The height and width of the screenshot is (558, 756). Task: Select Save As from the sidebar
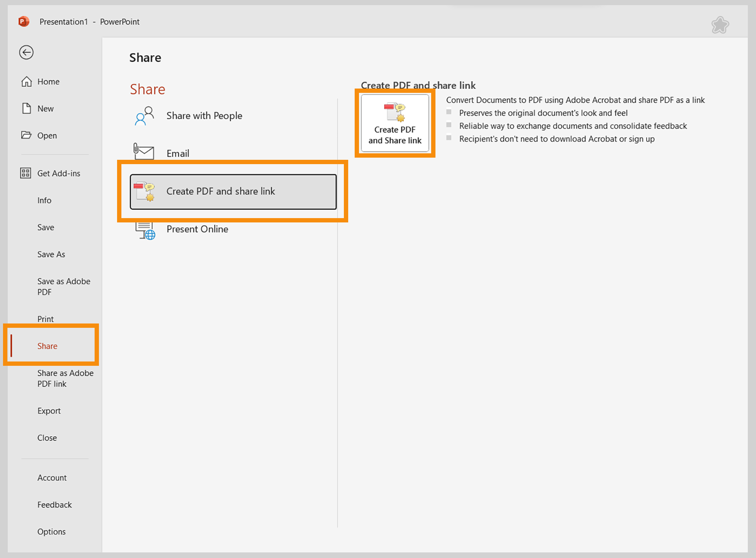(51, 254)
